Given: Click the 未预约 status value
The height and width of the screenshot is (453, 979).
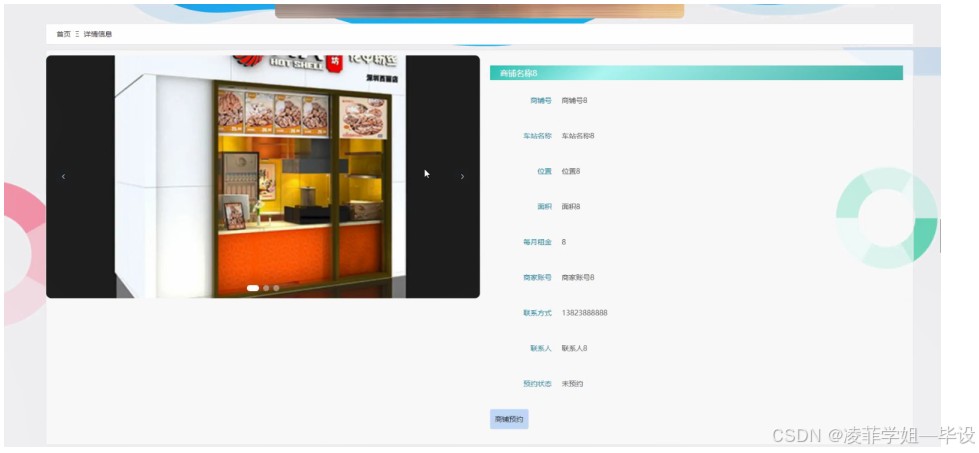Looking at the screenshot, I should click(x=572, y=384).
